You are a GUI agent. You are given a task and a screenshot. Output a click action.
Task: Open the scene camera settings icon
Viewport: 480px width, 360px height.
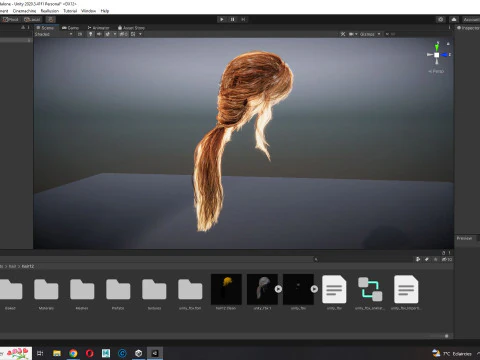tap(351, 34)
